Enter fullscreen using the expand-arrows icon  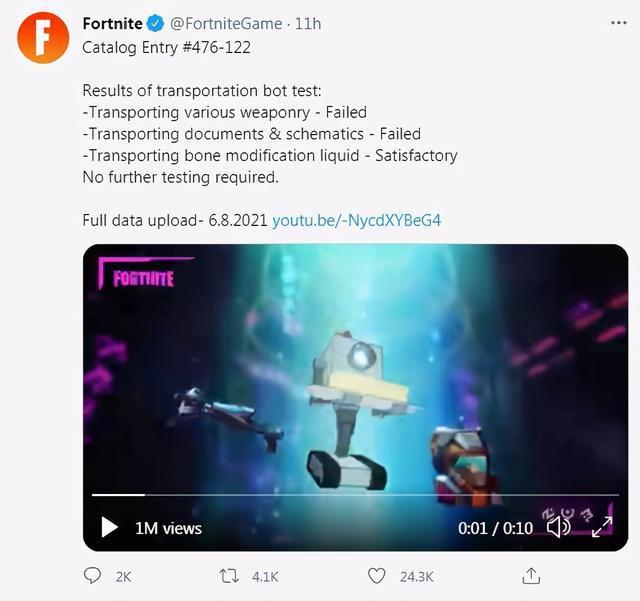[602, 526]
